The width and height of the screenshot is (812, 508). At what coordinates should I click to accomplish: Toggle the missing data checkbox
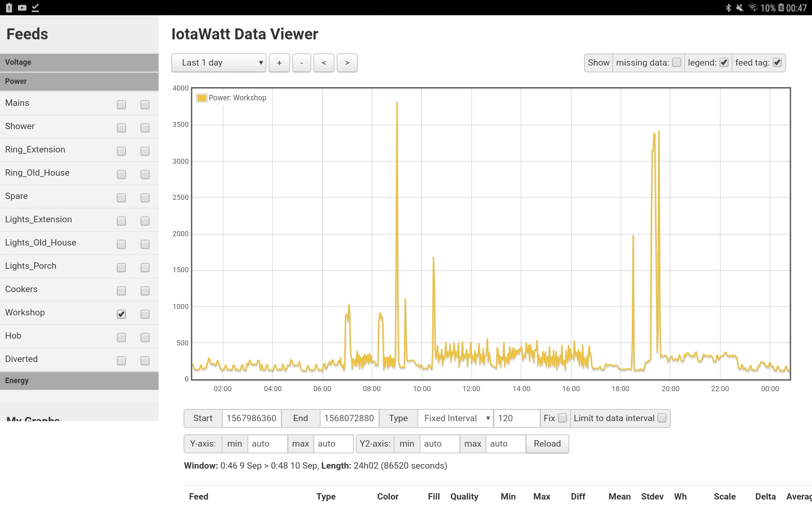[x=677, y=62]
